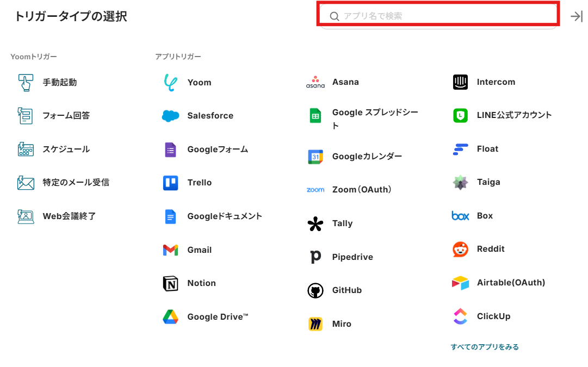Click the Intercom app name
588x367 pixels.
coord(496,82)
